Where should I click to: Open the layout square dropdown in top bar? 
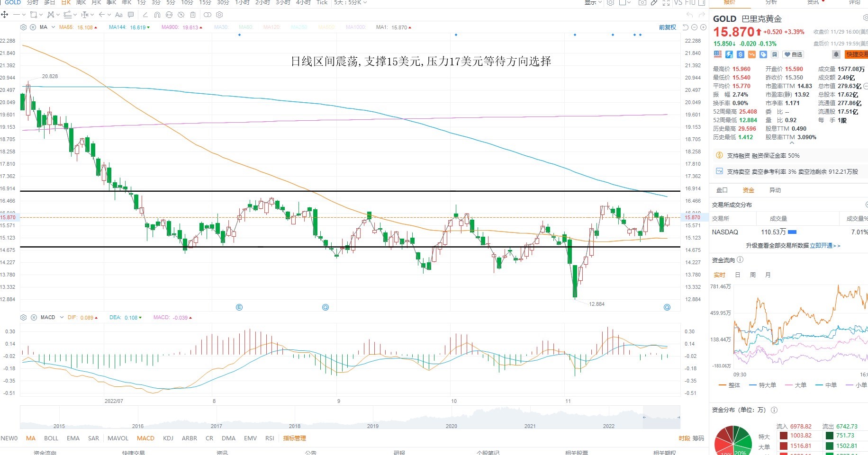coord(625,2)
